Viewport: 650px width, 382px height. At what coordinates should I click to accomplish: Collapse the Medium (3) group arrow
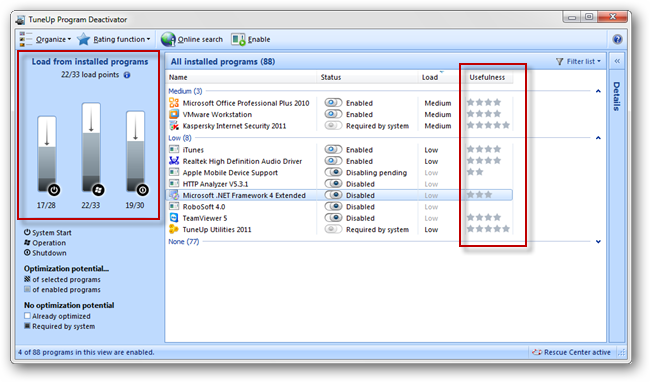tap(598, 91)
